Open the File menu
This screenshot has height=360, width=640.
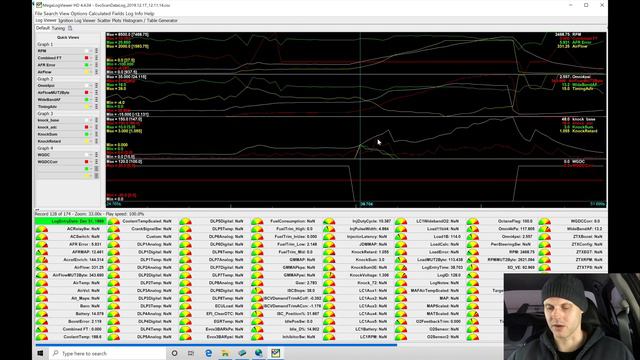click(38, 13)
